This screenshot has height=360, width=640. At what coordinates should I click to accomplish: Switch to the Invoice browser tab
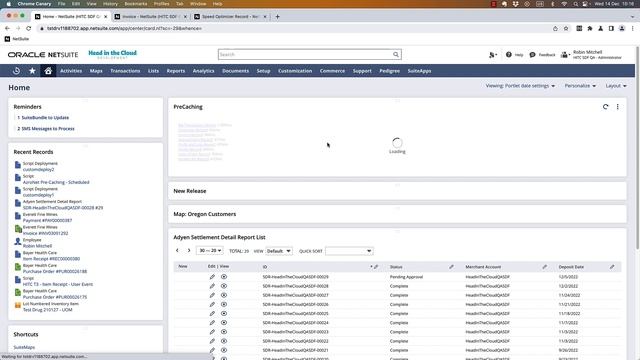tap(150, 17)
